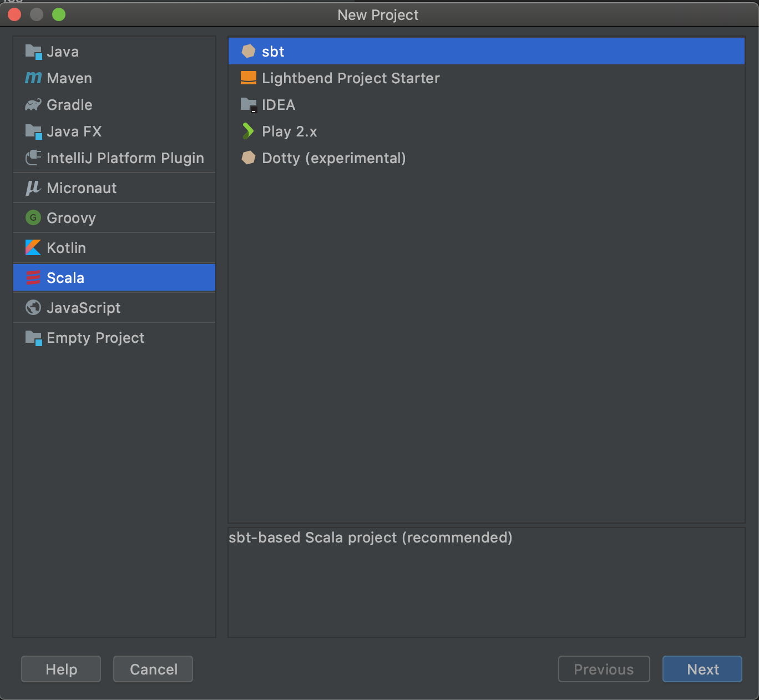This screenshot has width=759, height=700.
Task: Click the Maven m icon
Action: [x=33, y=78]
